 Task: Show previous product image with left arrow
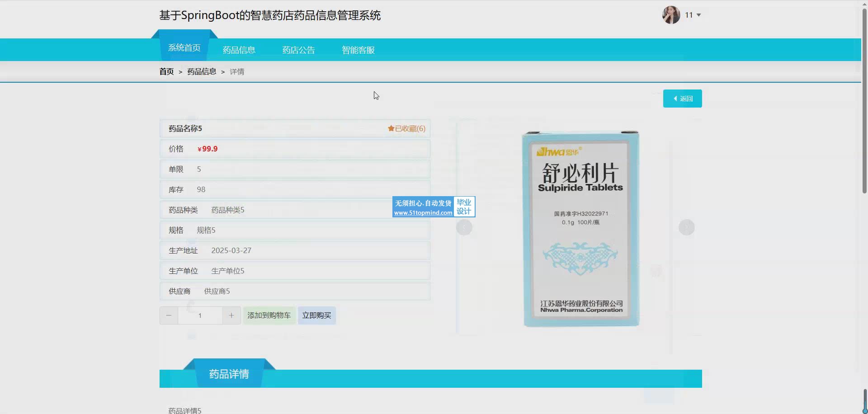click(464, 227)
